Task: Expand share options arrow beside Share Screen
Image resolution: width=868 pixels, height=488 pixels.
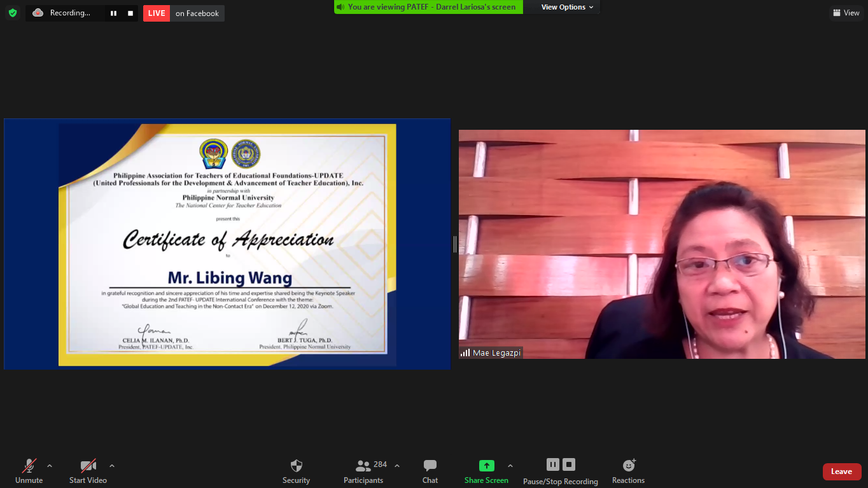Action: [x=510, y=466]
